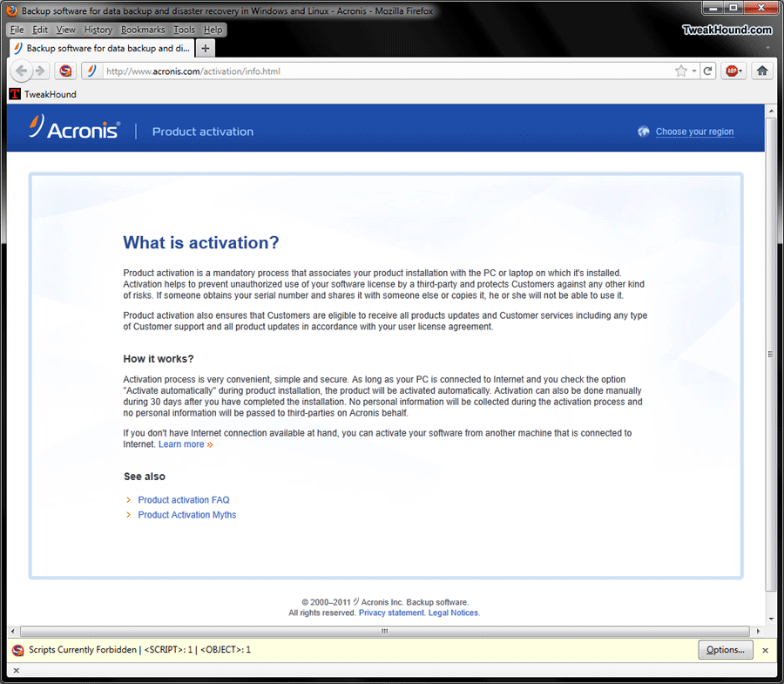Click the Acronis site favicon in address bar
The height and width of the screenshot is (684, 784).
click(x=91, y=71)
